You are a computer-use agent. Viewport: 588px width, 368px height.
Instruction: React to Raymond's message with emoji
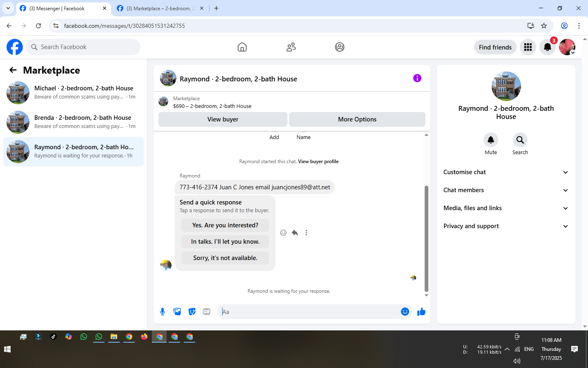pyautogui.click(x=283, y=233)
